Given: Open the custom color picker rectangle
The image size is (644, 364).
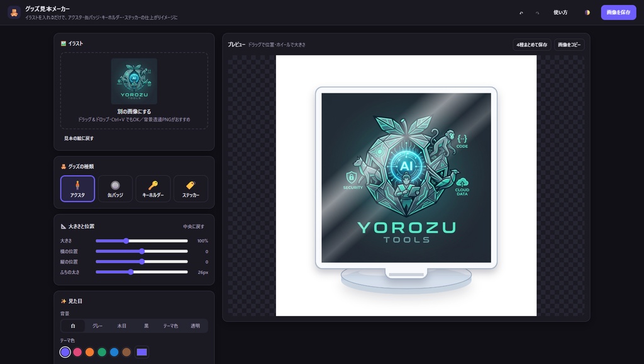Looking at the screenshot, I should point(142,352).
